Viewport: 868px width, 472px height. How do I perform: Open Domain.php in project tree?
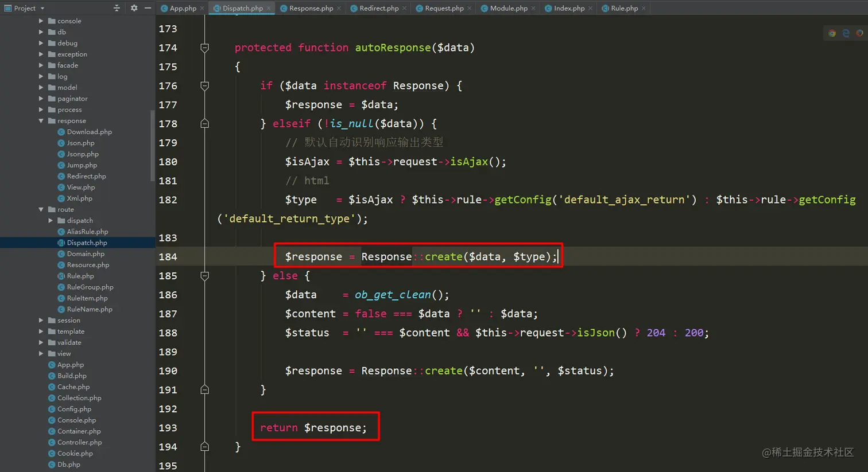[x=81, y=254]
